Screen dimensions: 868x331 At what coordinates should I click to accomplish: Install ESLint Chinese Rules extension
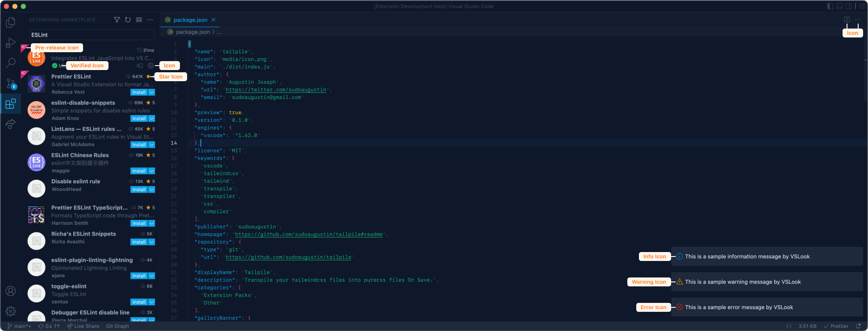tap(139, 171)
